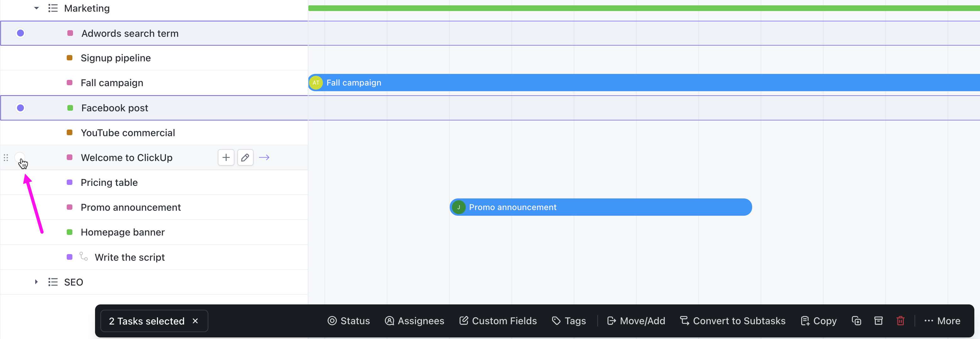Collapse the Marketing list
Screen dimensions: 980x339
[x=36, y=8]
